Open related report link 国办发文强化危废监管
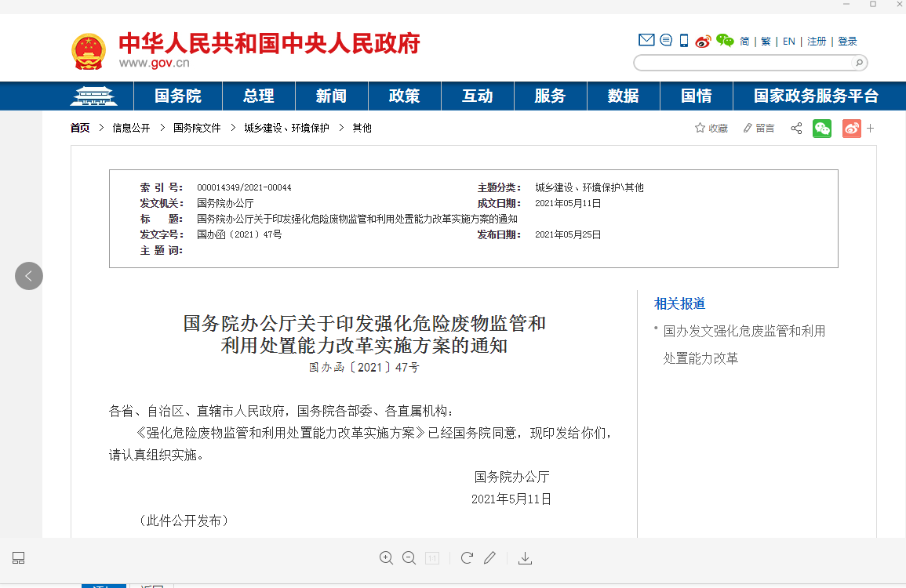This screenshot has height=588, width=906. pyautogui.click(x=744, y=332)
